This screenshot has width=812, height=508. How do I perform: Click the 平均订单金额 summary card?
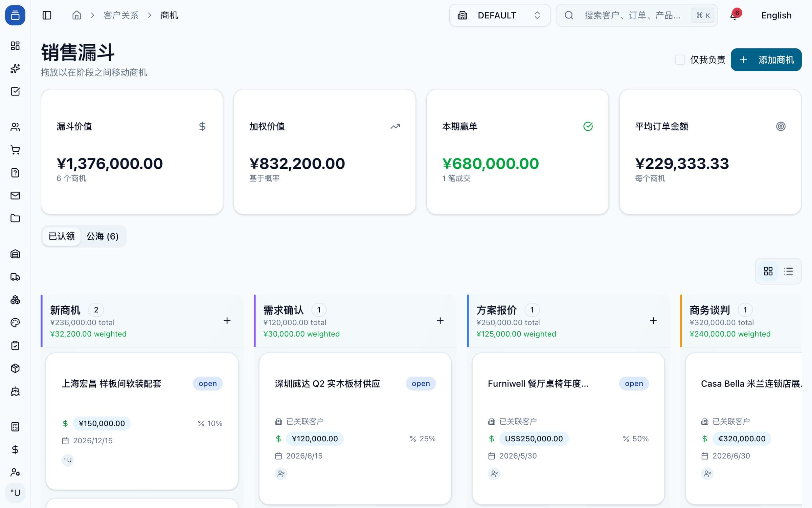(710, 152)
